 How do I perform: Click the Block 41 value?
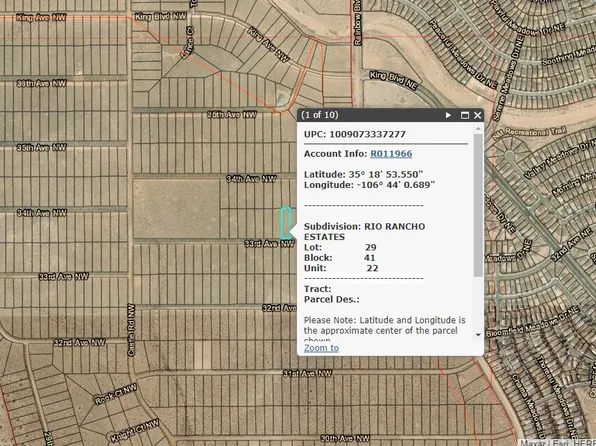[369, 258]
